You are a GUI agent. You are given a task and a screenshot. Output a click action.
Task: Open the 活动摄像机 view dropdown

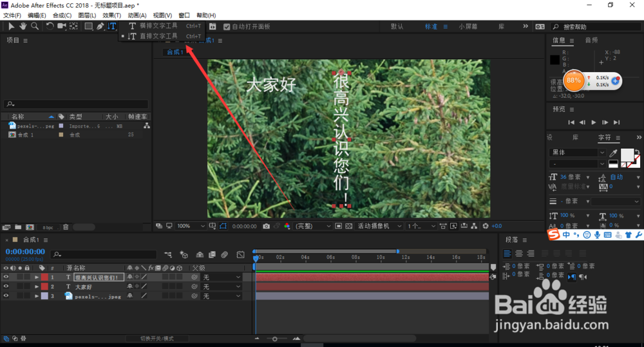tap(379, 226)
